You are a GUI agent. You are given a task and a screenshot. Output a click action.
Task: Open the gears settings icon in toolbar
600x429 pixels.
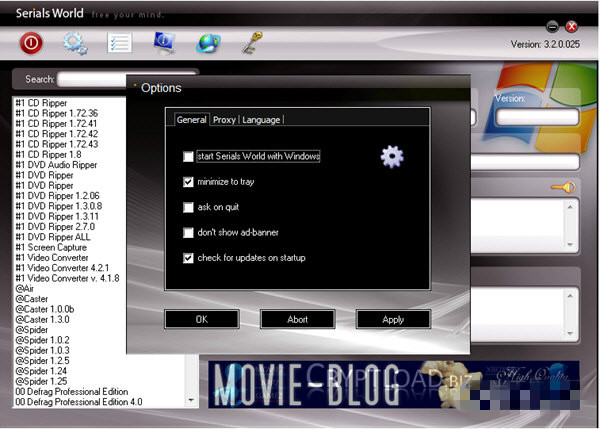click(x=75, y=43)
